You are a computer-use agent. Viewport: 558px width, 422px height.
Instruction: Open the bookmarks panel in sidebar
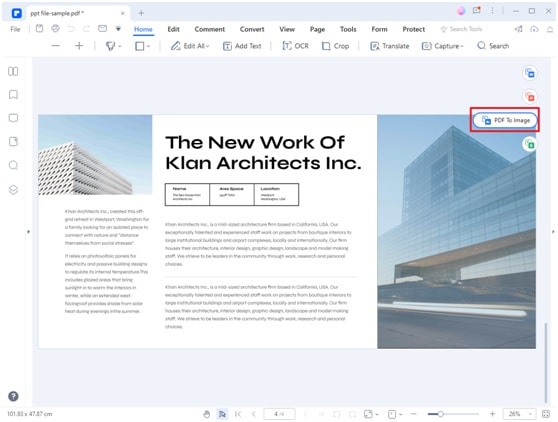(13, 94)
